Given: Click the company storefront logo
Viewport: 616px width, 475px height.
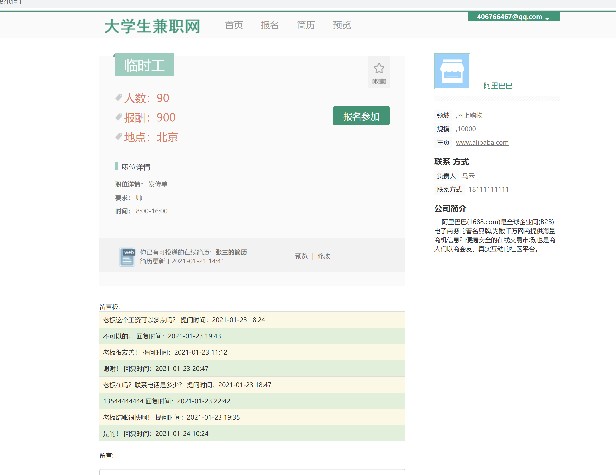Looking at the screenshot, I should [x=455, y=72].
